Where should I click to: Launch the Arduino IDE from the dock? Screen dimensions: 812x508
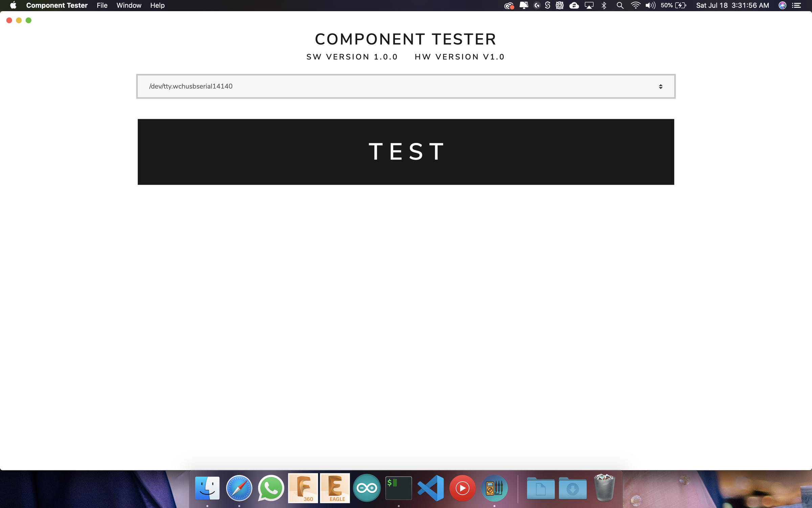pyautogui.click(x=367, y=488)
